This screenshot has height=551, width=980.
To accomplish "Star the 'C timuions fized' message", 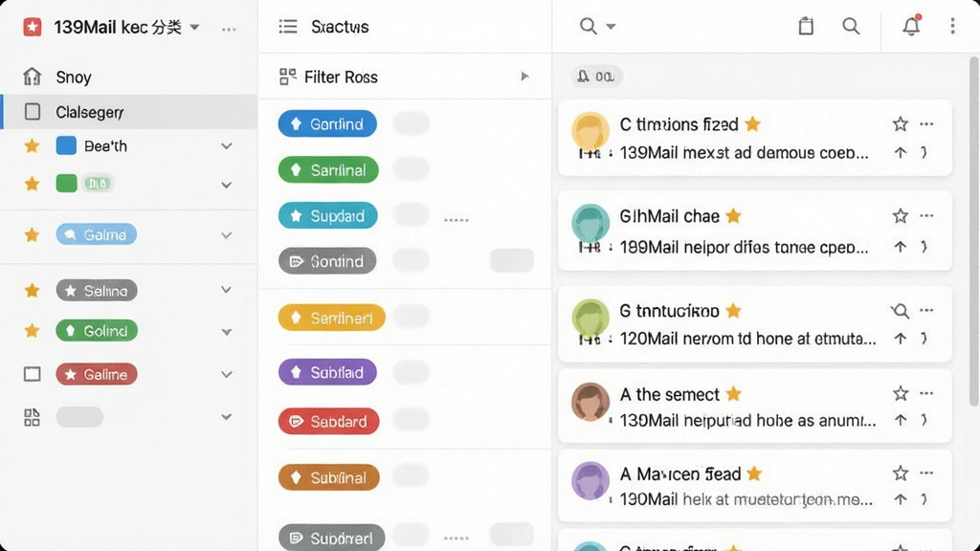I will 900,123.
